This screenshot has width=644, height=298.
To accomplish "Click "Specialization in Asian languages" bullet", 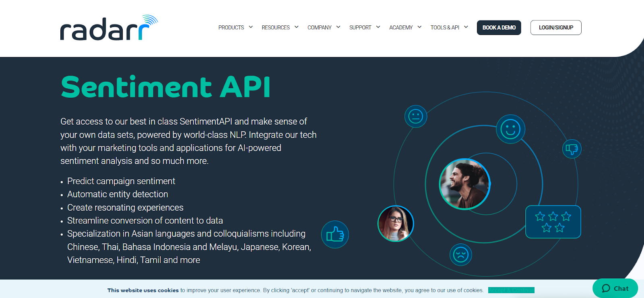I will point(189,247).
